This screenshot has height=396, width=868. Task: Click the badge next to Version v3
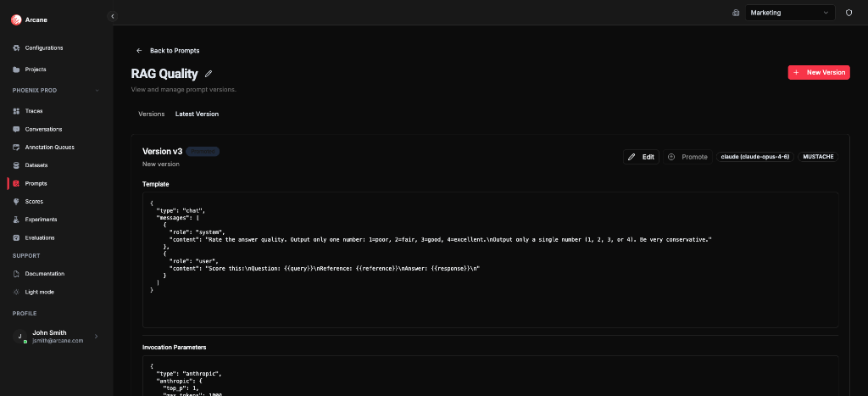(203, 152)
